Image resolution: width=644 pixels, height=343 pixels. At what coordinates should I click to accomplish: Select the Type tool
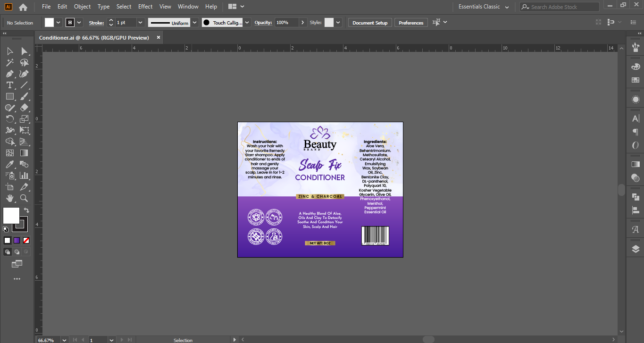coord(10,85)
